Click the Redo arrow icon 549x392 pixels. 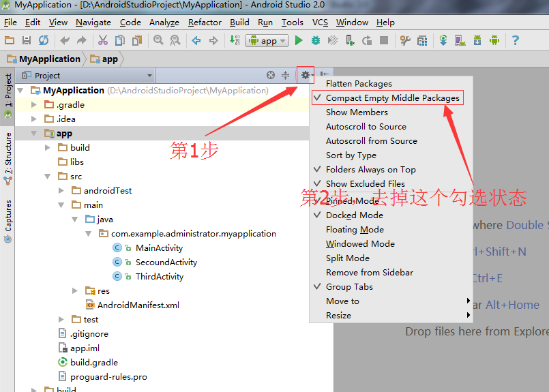[82, 41]
